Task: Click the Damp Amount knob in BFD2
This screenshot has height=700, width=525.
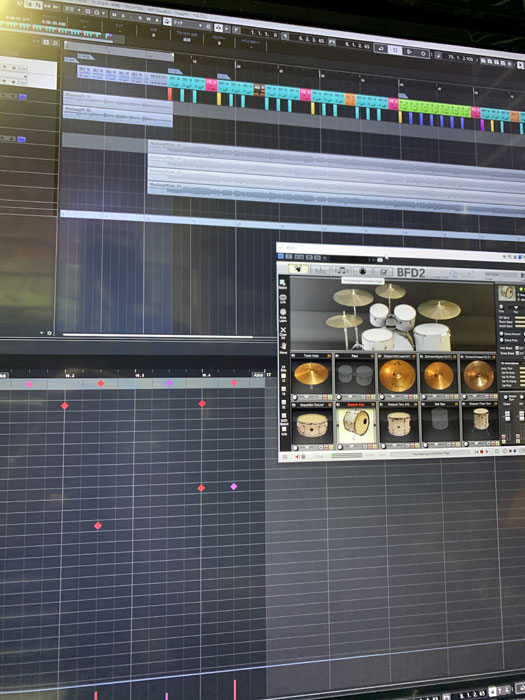Action: [x=501, y=333]
